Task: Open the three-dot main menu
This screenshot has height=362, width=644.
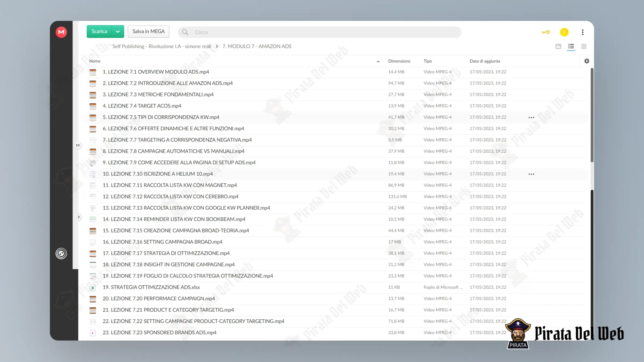Action: pyautogui.click(x=583, y=32)
